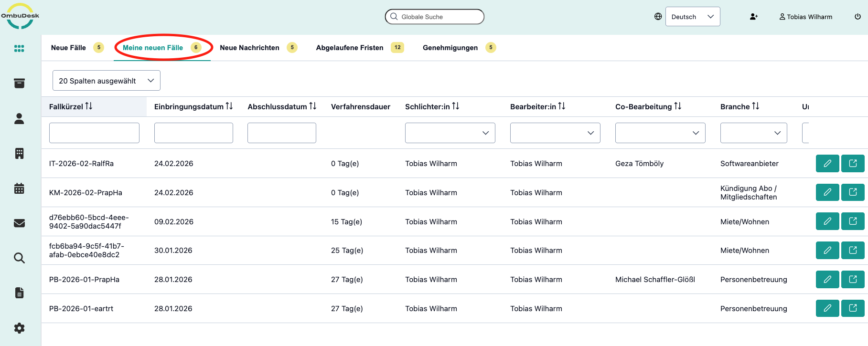This screenshot has width=868, height=346.
Task: Click edit pencil for case IT-2026-02-RalfRa
Action: 827,164
